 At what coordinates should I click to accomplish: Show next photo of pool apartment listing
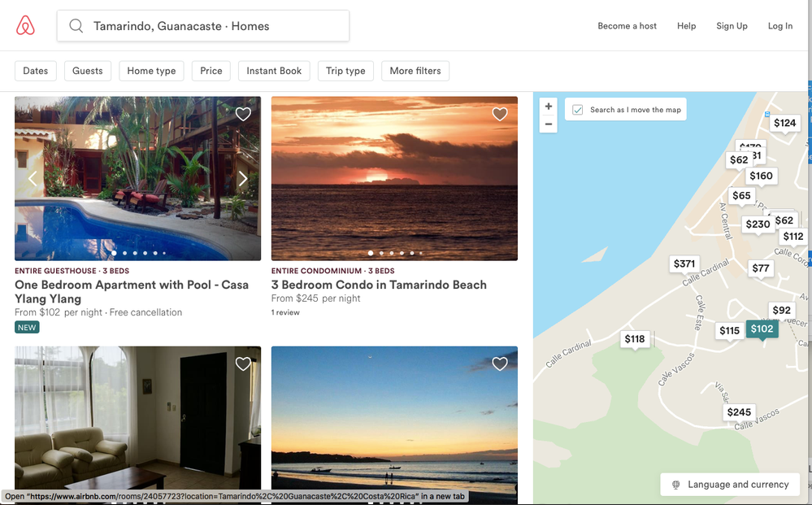242,179
